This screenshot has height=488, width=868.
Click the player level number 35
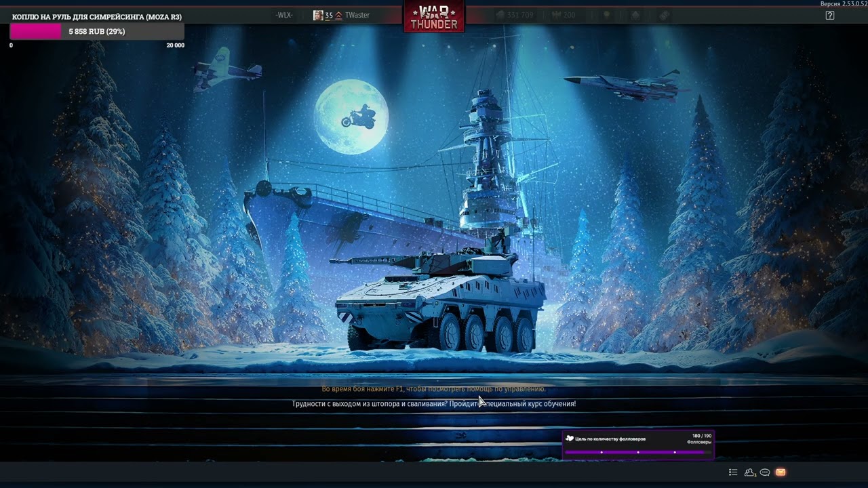(329, 15)
